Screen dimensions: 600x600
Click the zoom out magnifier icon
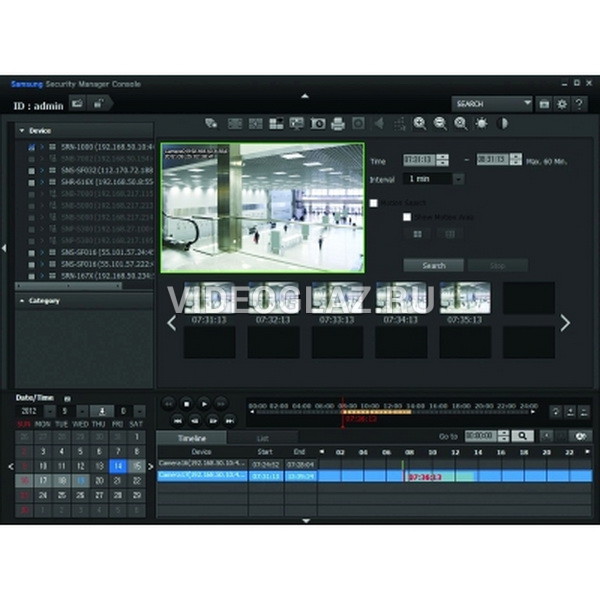(440, 124)
